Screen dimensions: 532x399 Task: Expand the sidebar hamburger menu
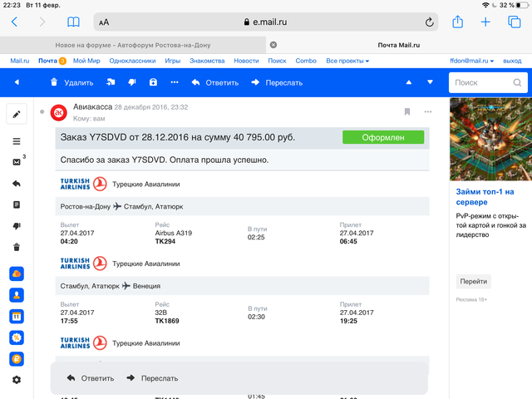coord(17,141)
